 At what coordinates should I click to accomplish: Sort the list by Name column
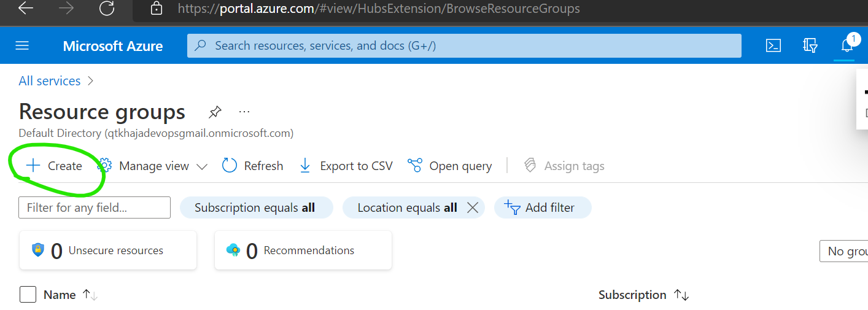point(60,295)
